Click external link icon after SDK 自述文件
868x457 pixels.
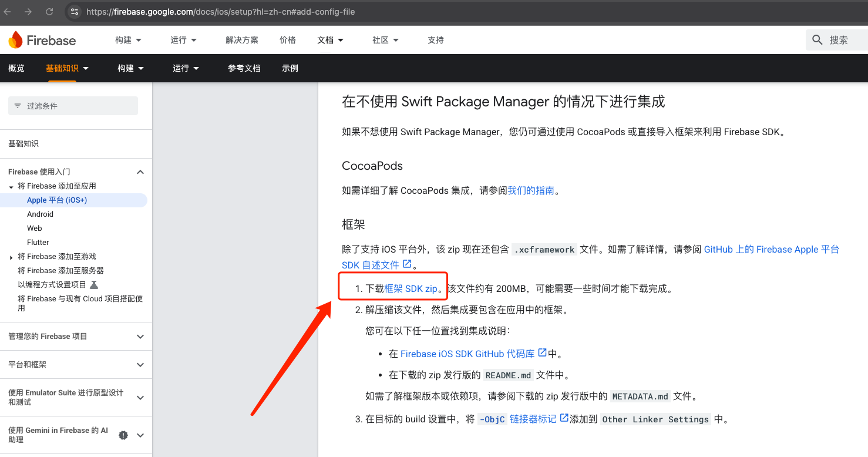coord(407,264)
